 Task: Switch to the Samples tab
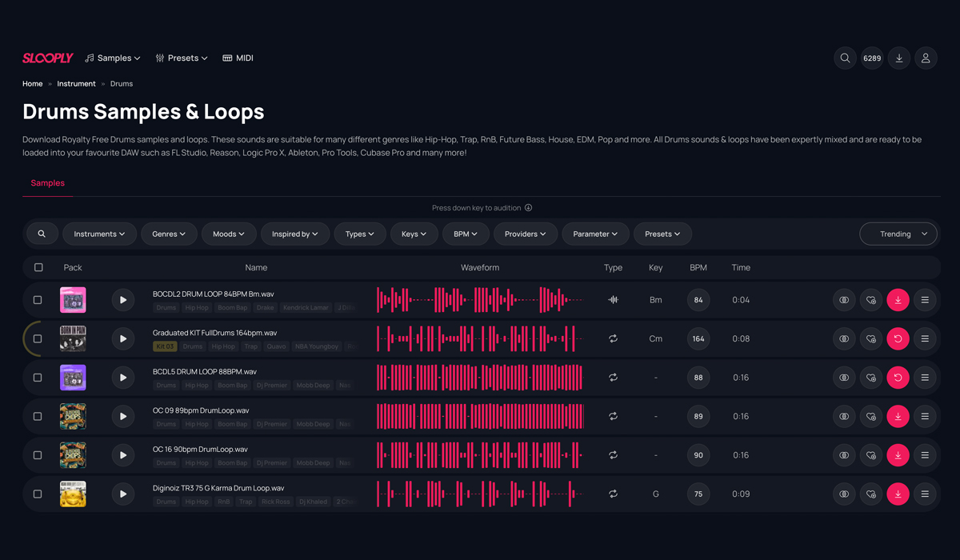[47, 182]
